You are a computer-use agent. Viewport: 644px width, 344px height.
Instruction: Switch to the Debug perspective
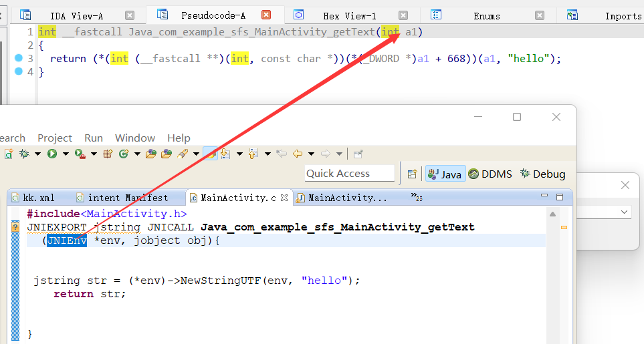point(543,174)
